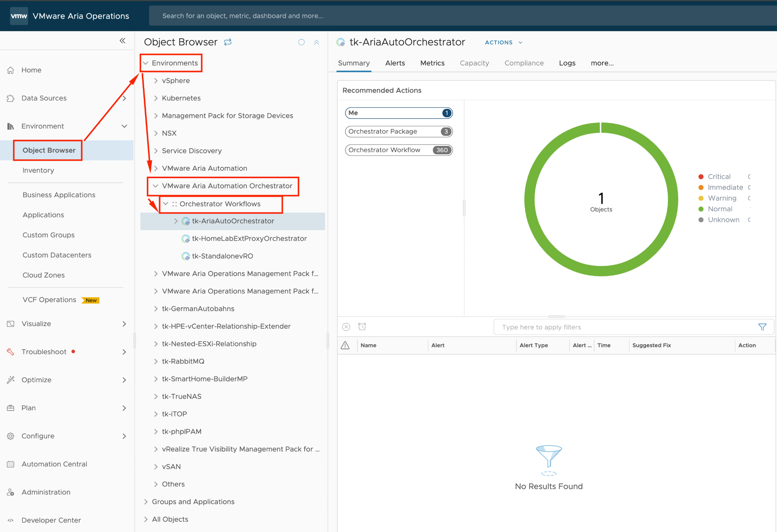The image size is (777, 532).
Task: Click the suspend alert clock icon
Action: pos(362,327)
